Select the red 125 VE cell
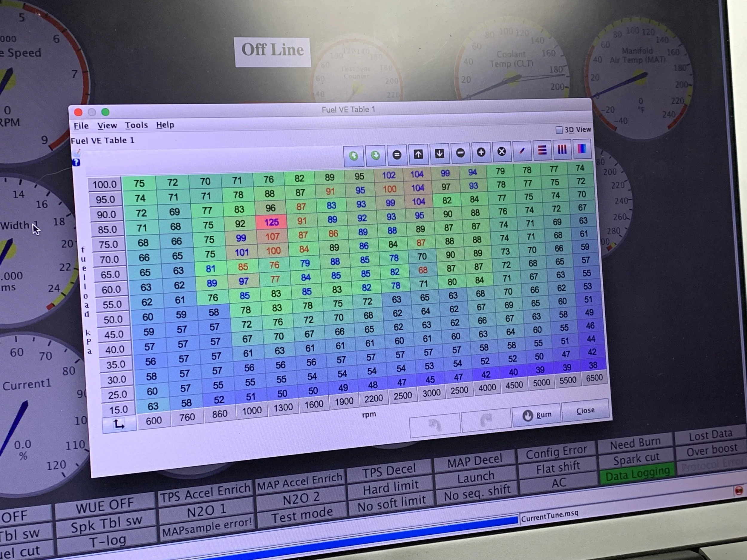The image size is (747, 560). [271, 222]
